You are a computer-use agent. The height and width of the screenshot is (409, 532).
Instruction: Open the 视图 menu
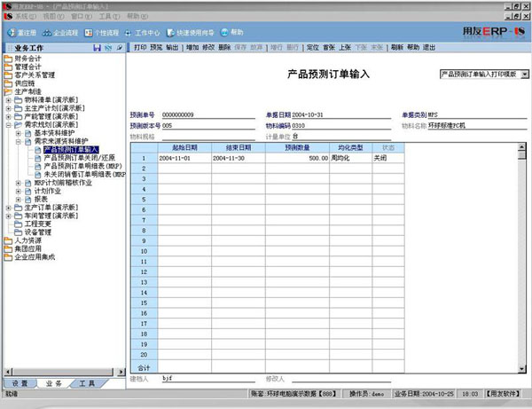click(x=53, y=16)
